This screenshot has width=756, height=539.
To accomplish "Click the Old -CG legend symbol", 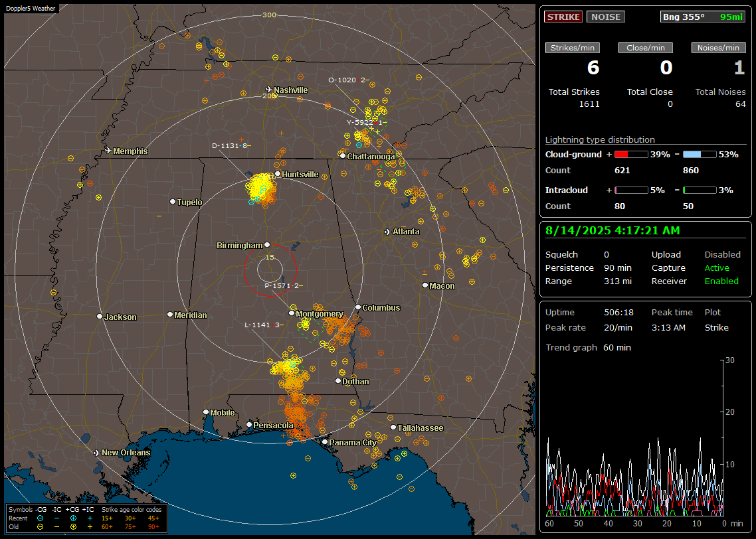I will [40, 527].
